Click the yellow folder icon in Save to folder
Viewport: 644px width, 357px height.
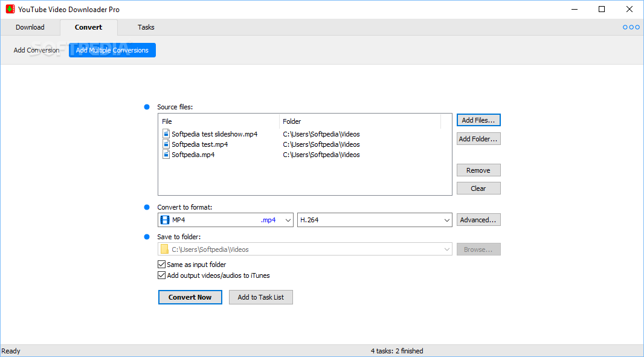coord(164,249)
